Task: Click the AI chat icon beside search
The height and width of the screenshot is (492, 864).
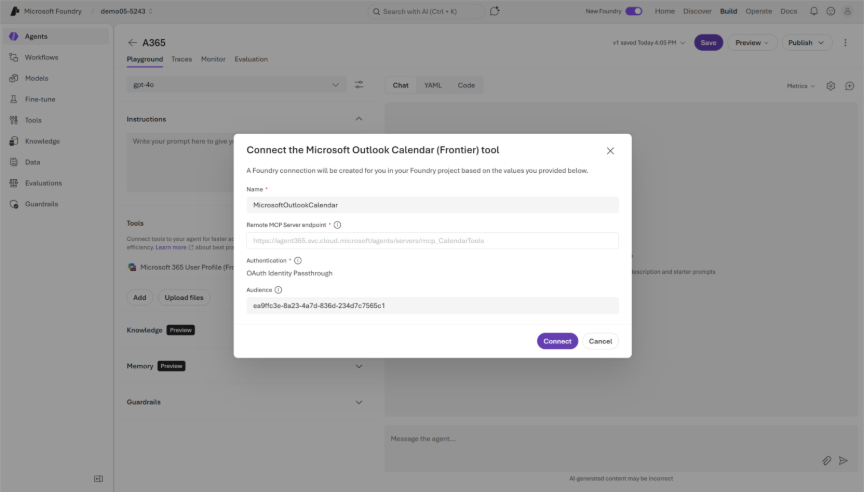Action: click(494, 11)
